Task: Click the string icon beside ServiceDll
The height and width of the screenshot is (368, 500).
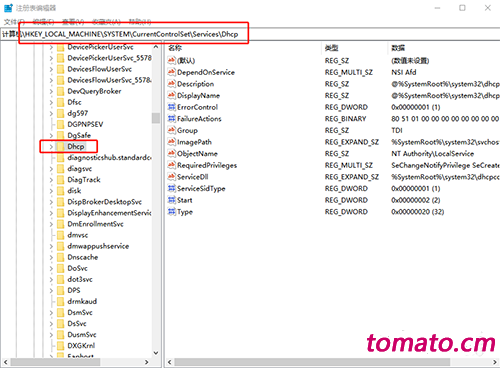Action: 171,177
